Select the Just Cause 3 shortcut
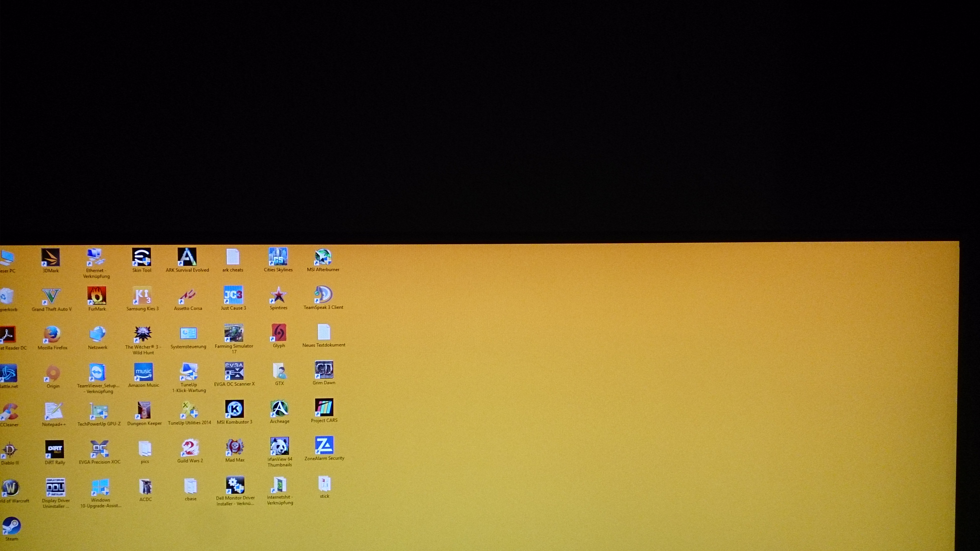The height and width of the screenshot is (551, 980). click(x=233, y=295)
